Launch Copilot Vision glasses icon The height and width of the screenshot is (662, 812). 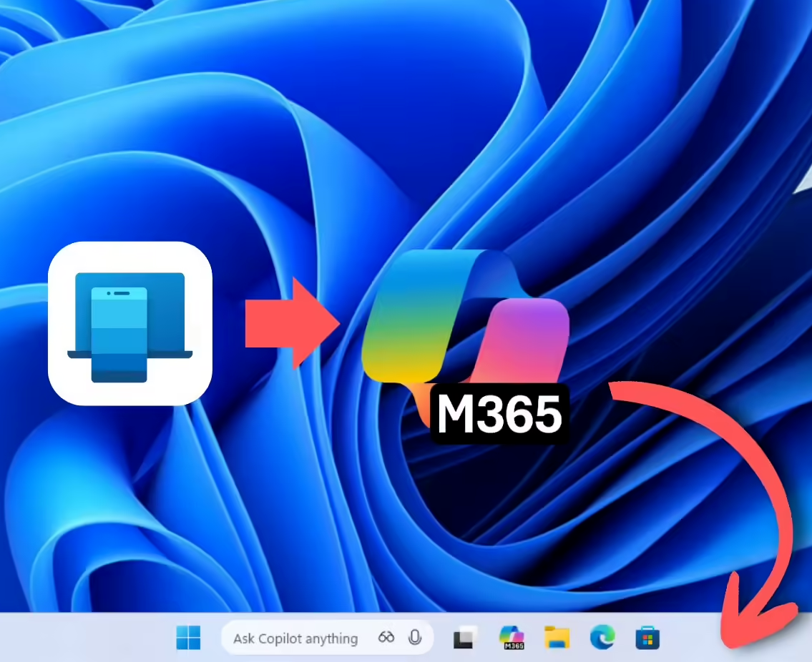tap(386, 638)
